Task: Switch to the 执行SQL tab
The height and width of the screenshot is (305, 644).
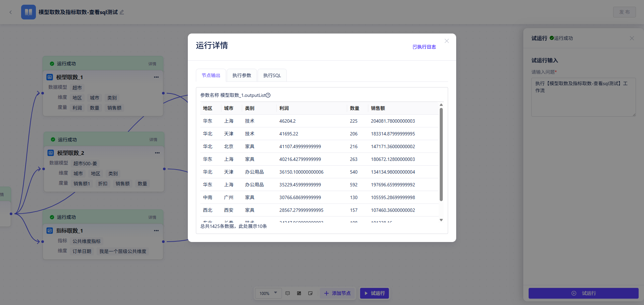Action: click(272, 75)
